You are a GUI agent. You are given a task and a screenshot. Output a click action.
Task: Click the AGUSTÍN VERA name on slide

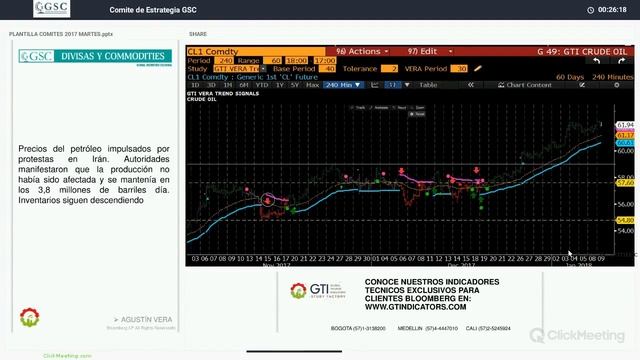pyautogui.click(x=146, y=320)
